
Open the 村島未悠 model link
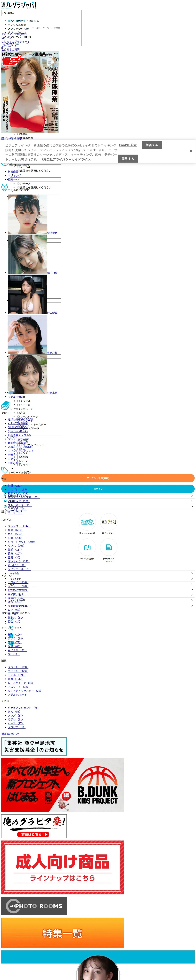click(x=52, y=393)
